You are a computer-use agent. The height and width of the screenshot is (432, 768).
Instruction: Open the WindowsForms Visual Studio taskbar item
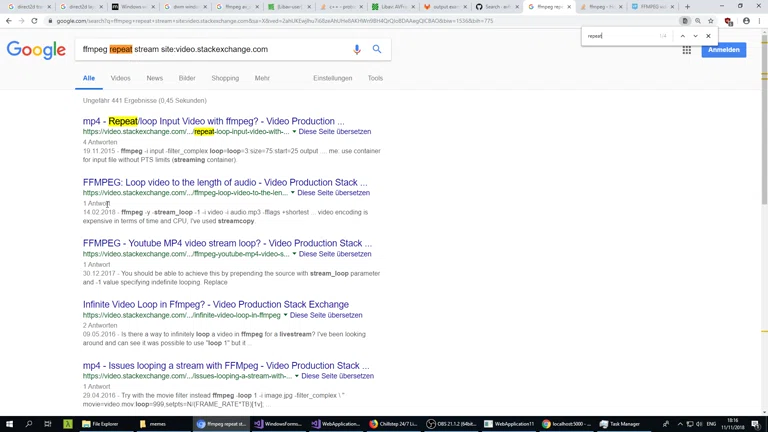pos(279,424)
